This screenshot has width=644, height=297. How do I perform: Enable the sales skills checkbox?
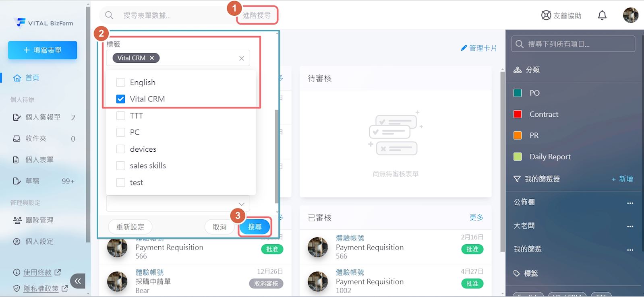point(120,166)
